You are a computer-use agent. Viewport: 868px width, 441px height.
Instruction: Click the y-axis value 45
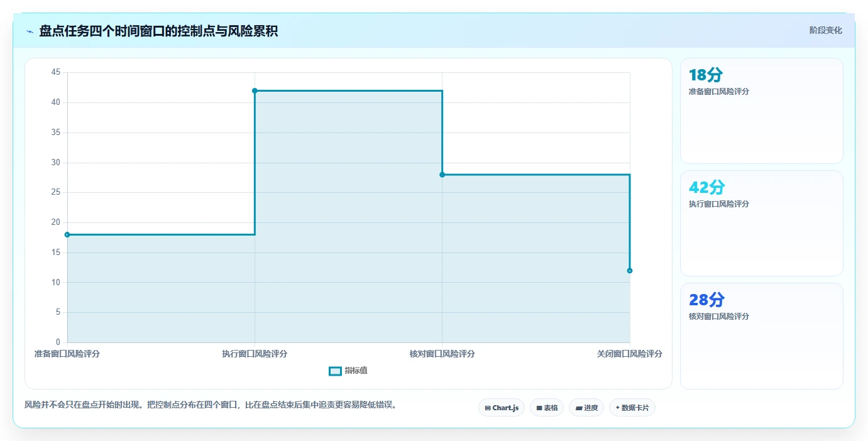(x=56, y=72)
